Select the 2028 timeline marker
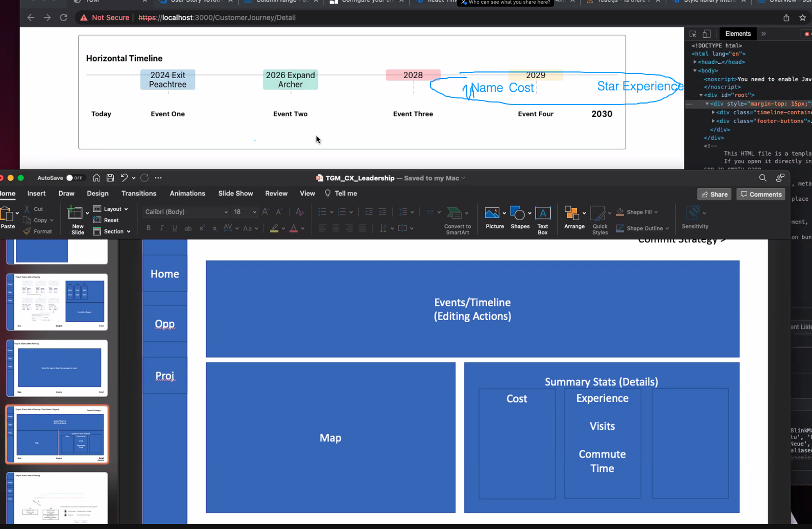Viewport: 812px width, 529px height. [x=413, y=75]
